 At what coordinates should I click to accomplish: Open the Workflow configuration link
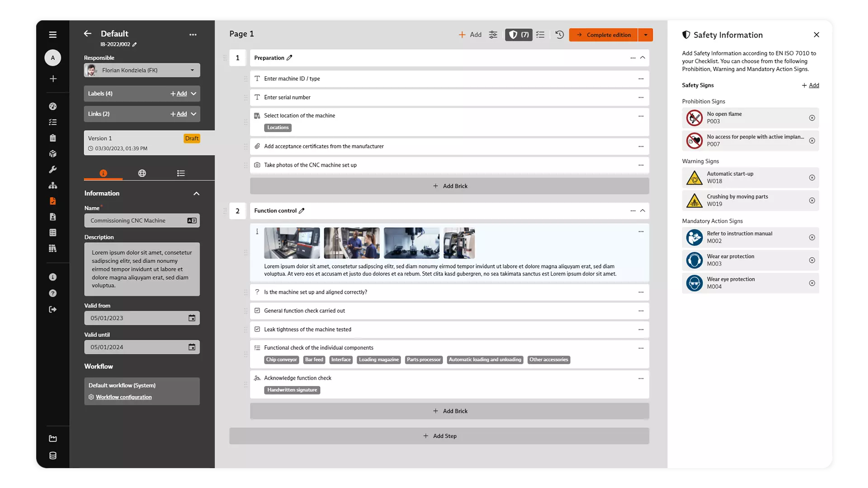[x=123, y=397]
